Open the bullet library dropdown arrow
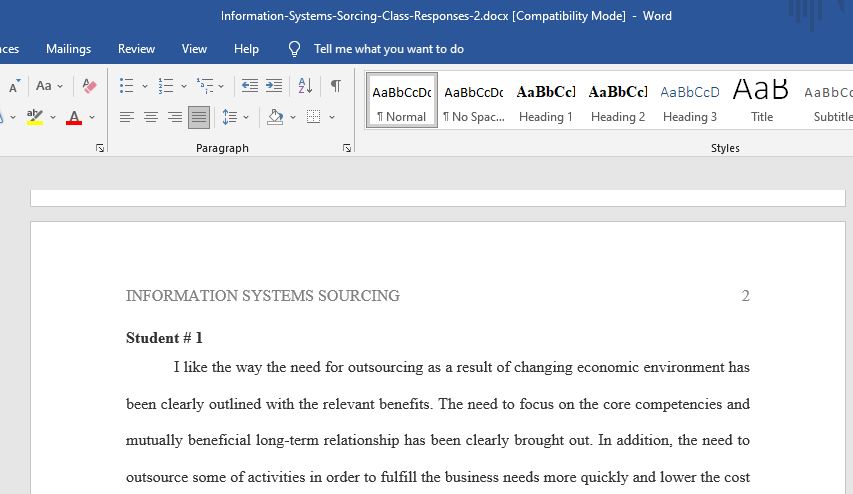 tap(145, 86)
